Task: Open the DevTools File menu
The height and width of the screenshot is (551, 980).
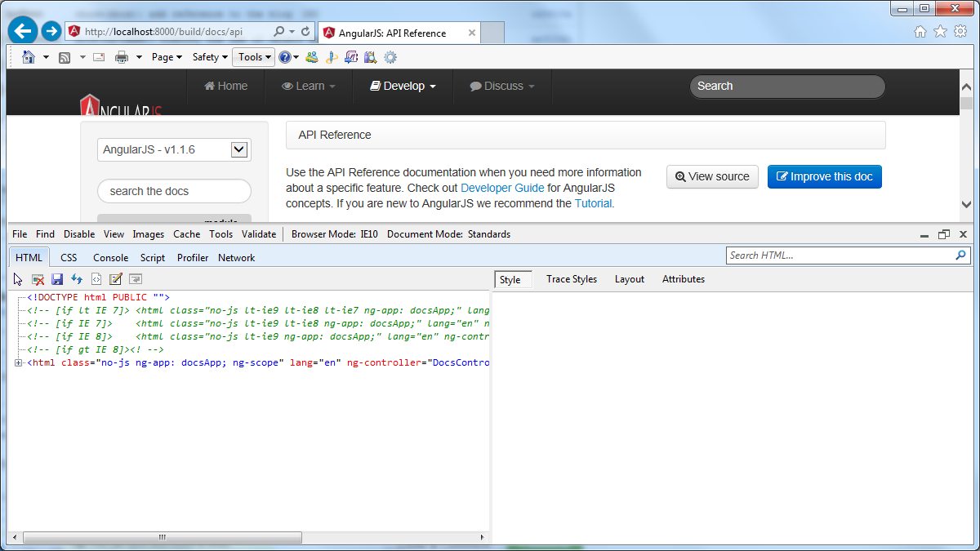Action: coord(20,234)
